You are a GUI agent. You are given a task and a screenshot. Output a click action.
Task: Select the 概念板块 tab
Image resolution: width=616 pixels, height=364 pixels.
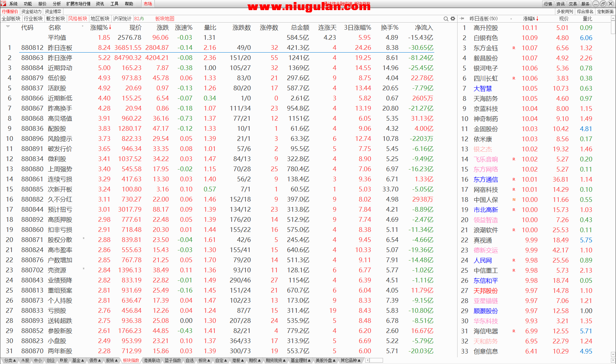tap(56, 19)
